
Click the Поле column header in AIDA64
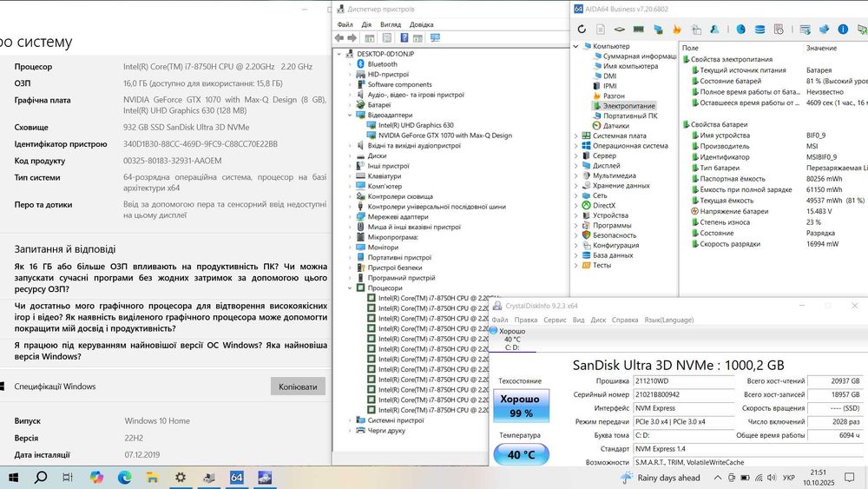point(690,48)
